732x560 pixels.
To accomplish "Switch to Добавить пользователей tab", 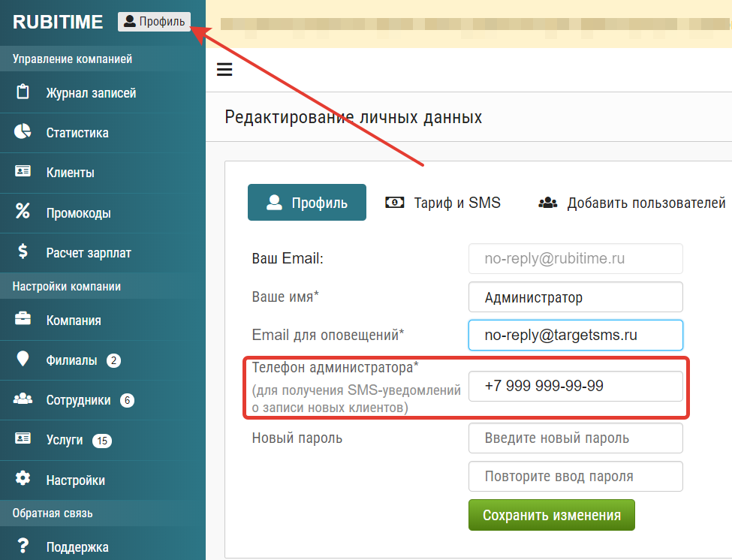I will [x=631, y=203].
